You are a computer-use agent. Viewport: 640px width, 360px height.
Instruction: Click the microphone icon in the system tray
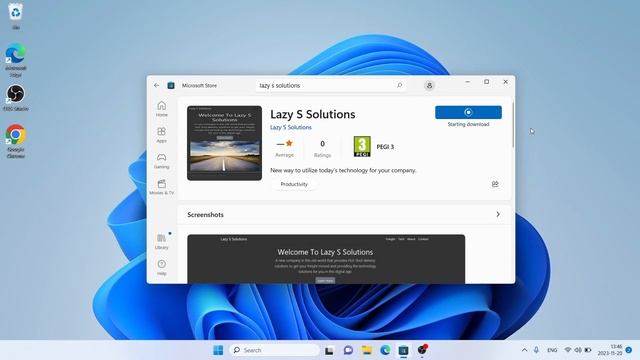point(536,350)
